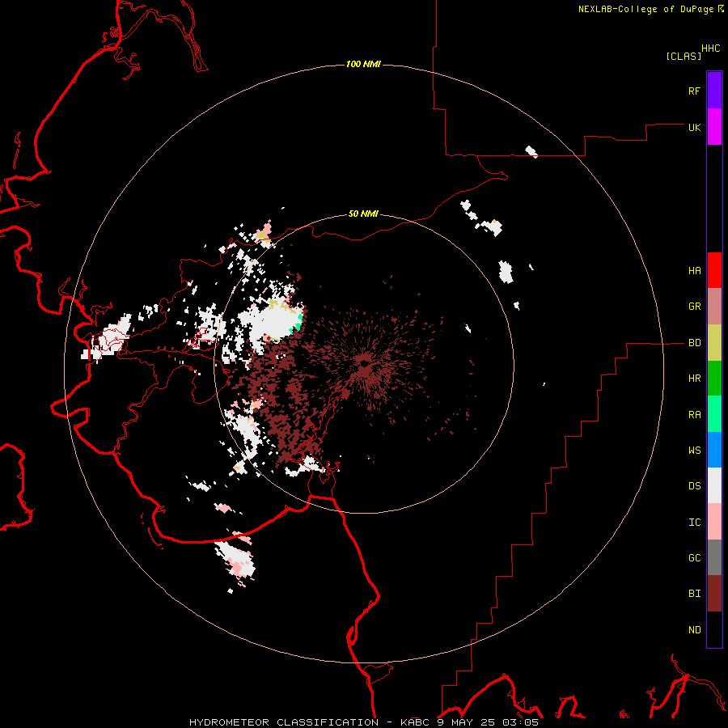Click the NEXLAB-College of DuPage credit text
The height and width of the screenshot is (728, 728).
pyautogui.click(x=645, y=9)
